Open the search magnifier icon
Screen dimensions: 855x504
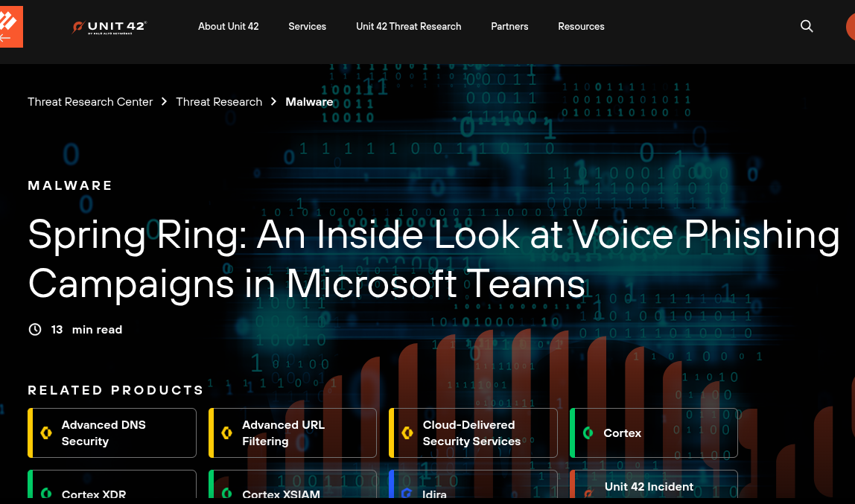[x=807, y=26]
